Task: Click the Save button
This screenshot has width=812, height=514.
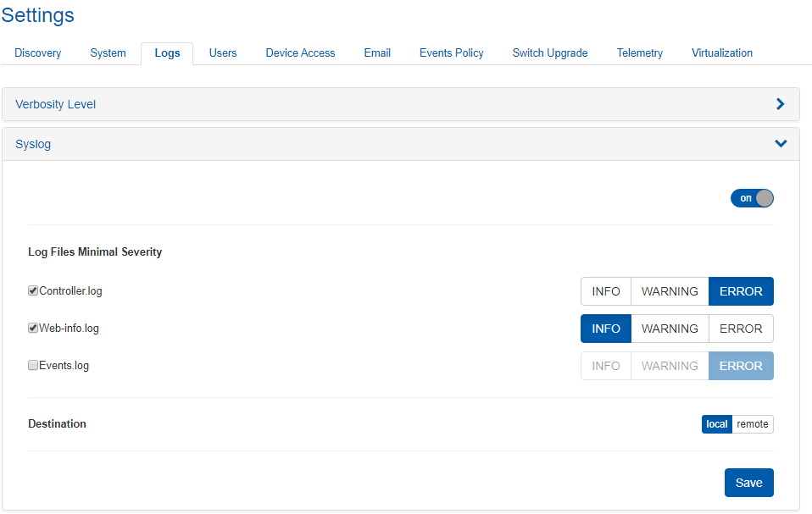Action: (x=748, y=483)
